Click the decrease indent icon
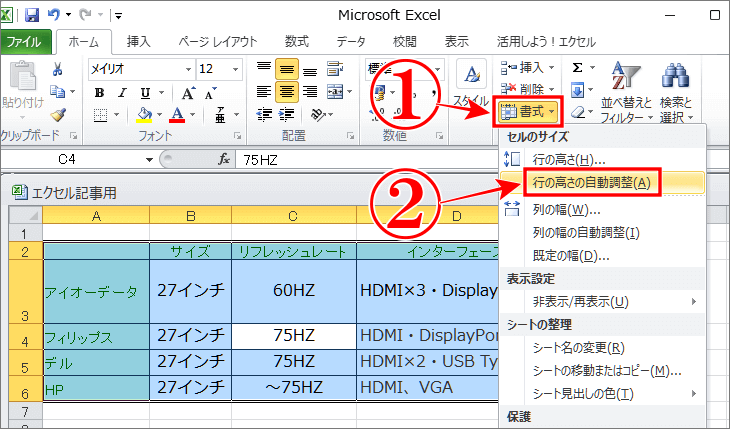The height and width of the screenshot is (429, 730). (x=264, y=115)
